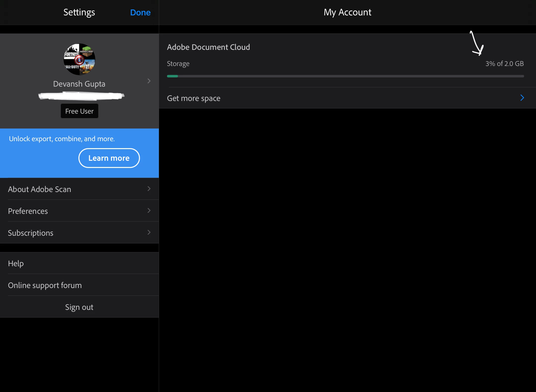This screenshot has height=392, width=536.
Task: Go to Subscriptions settings
Action: click(31, 233)
